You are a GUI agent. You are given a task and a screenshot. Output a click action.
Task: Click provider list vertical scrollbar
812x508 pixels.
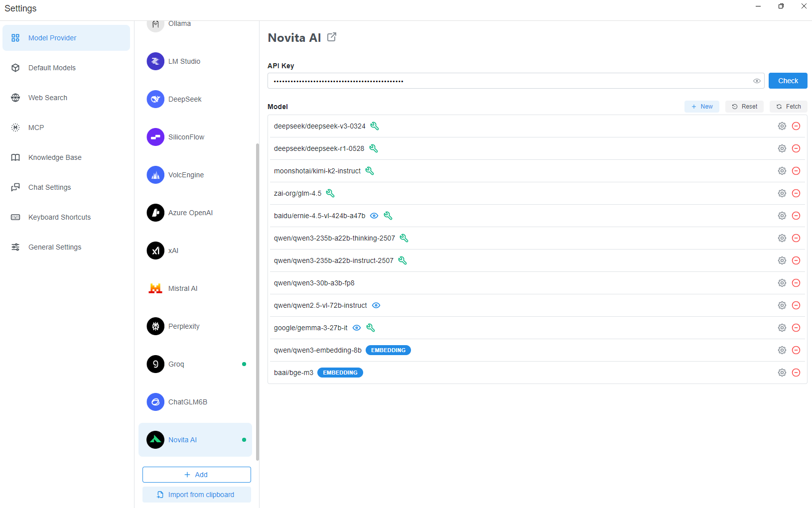click(x=258, y=302)
